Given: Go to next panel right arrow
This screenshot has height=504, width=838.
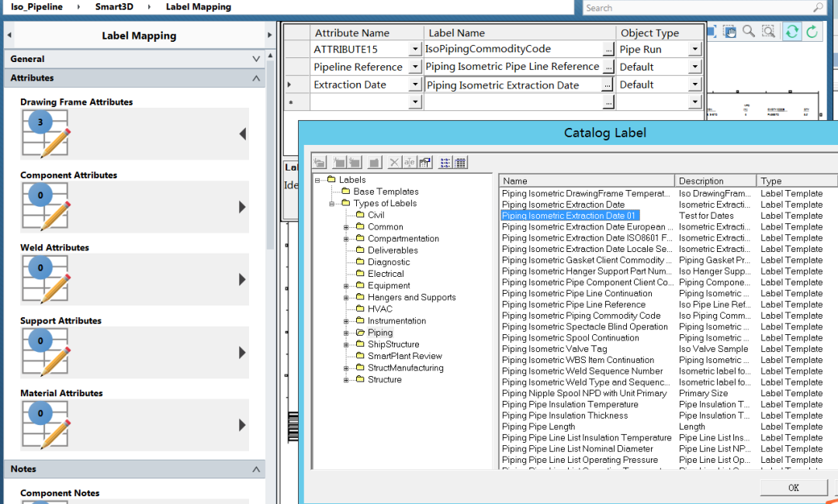Looking at the screenshot, I should pos(269,35).
